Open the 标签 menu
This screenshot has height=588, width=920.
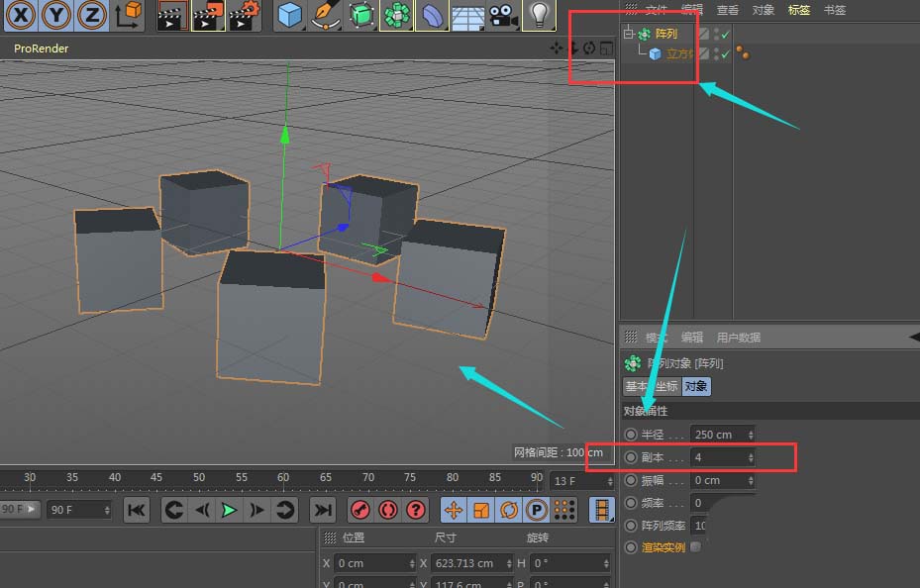click(x=798, y=10)
